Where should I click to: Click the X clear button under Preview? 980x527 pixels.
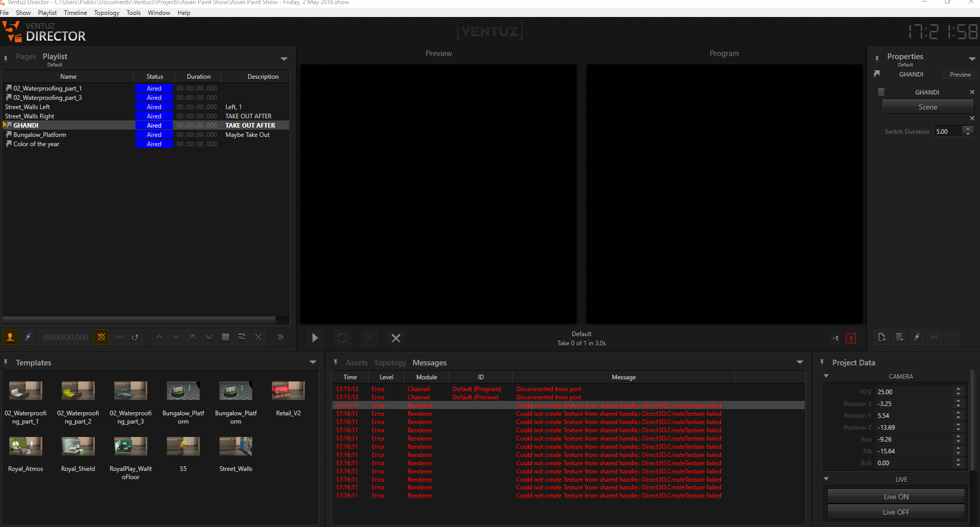[x=396, y=338]
